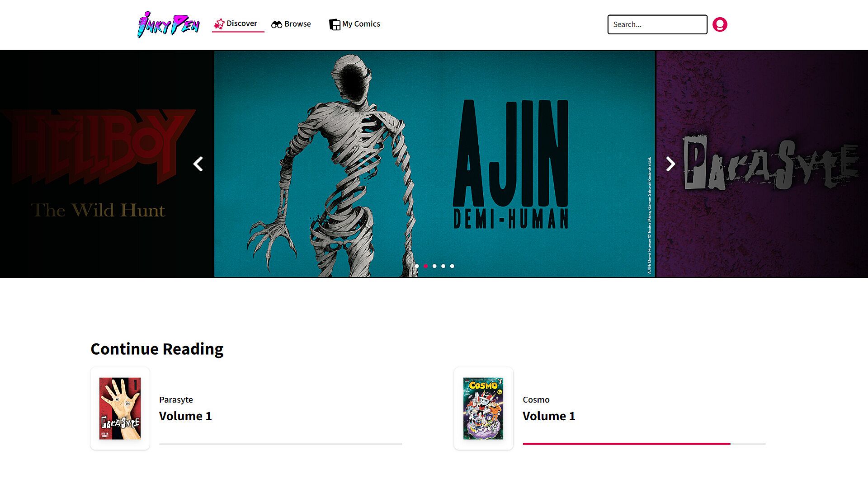Open the Hellboy The Wild Hunt banner
The width and height of the screenshot is (868, 488).
[x=107, y=164]
